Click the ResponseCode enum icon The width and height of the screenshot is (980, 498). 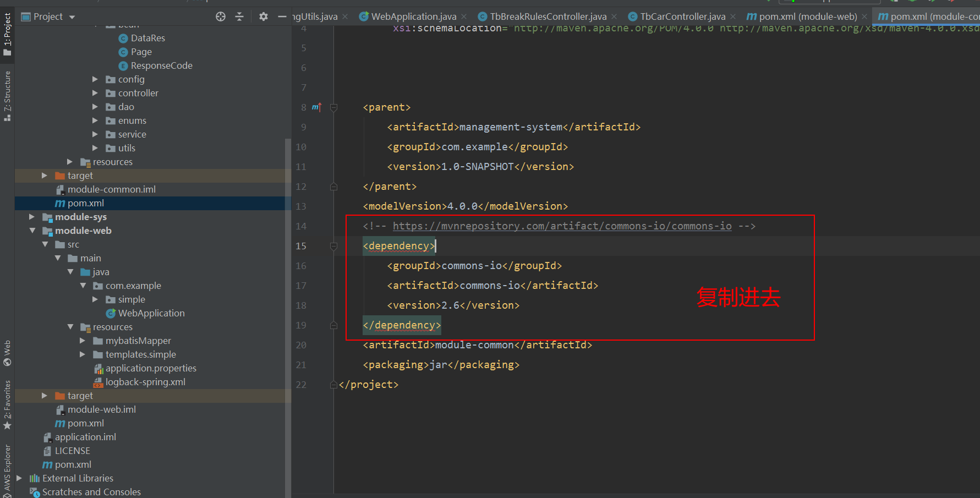123,66
